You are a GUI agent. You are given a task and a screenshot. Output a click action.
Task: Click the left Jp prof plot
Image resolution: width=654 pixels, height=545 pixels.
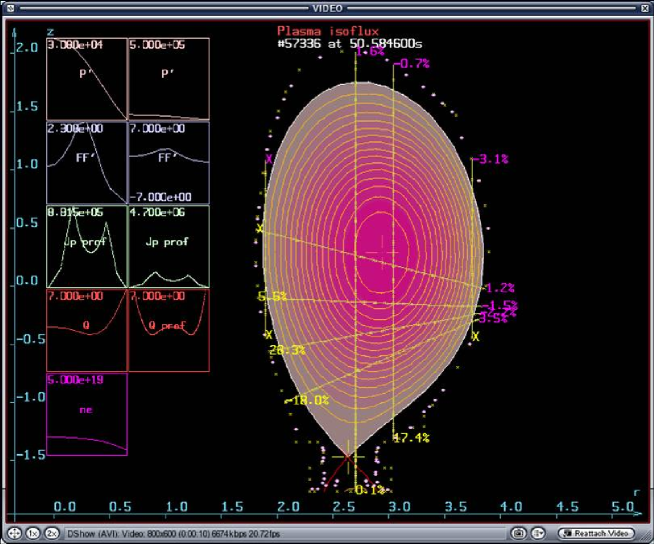point(87,247)
